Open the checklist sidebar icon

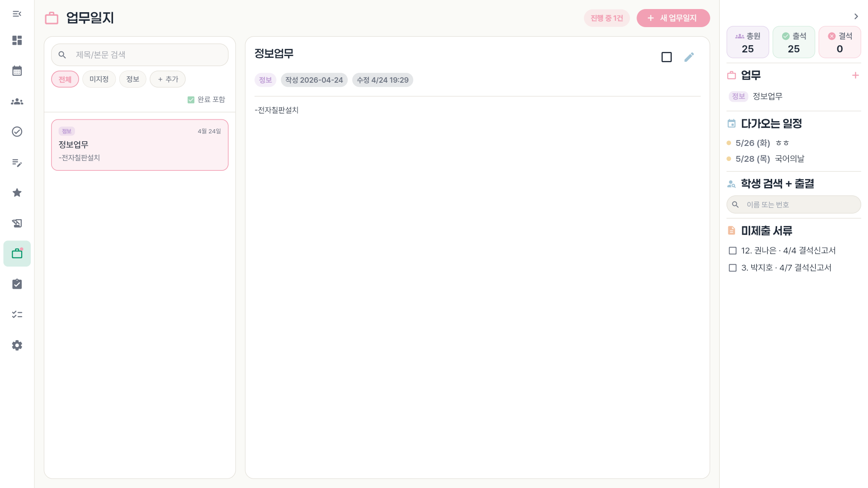click(x=17, y=314)
